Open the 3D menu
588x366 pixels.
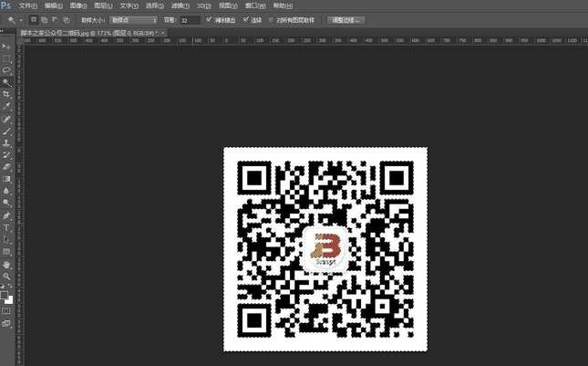203,5
